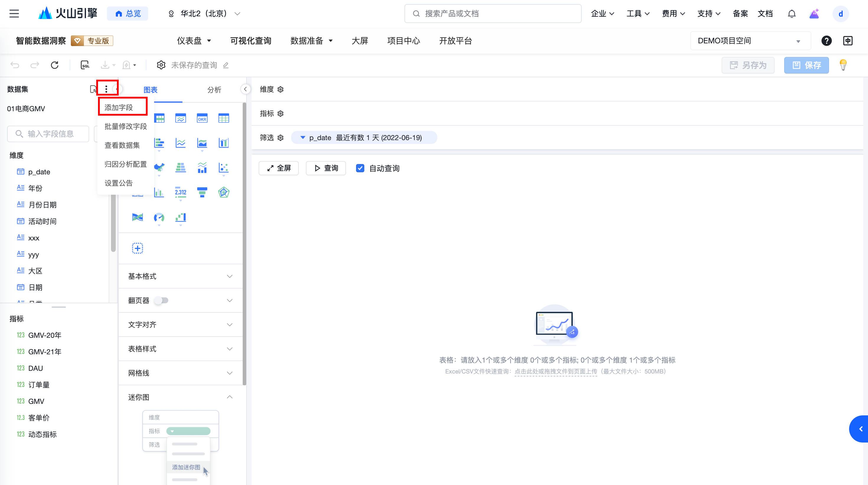Select the funnel chart type icon

(x=202, y=192)
